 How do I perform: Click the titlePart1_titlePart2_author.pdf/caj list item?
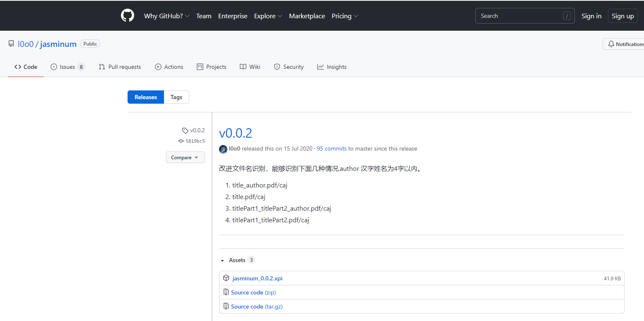[x=282, y=208]
